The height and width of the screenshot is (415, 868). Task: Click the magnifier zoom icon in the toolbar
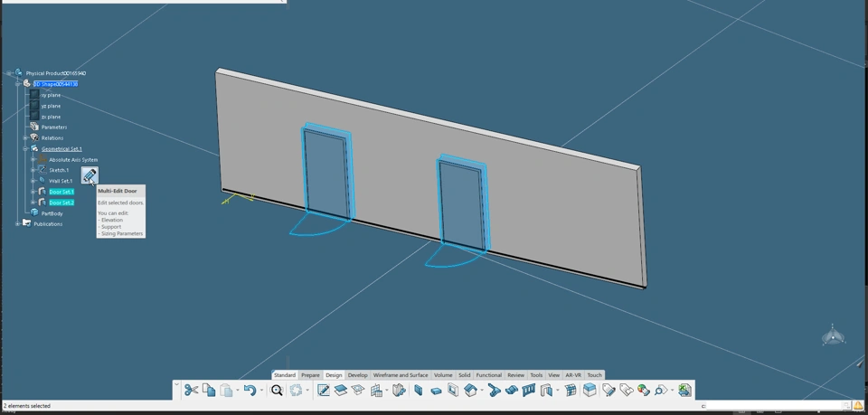pos(277,390)
